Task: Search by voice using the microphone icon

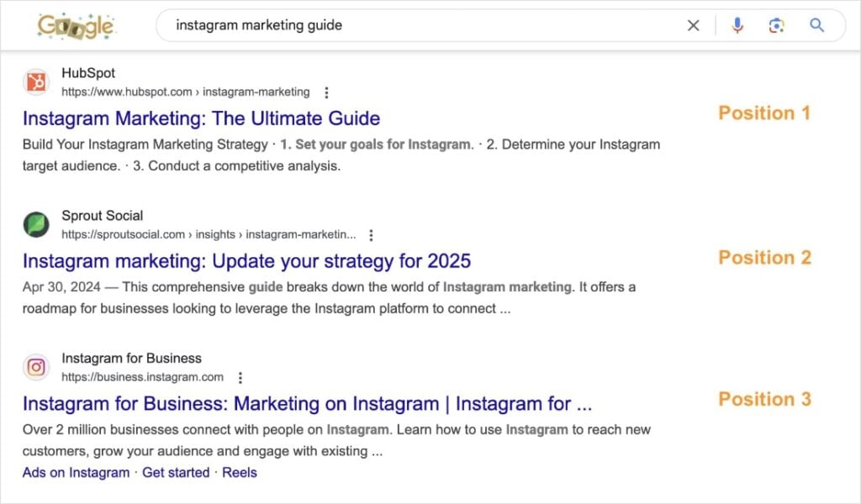Action: tap(737, 25)
